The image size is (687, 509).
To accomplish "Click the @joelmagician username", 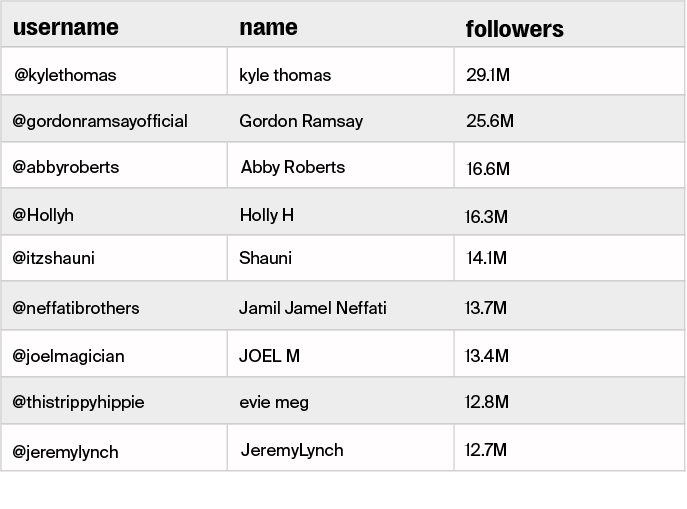I will pos(68,356).
